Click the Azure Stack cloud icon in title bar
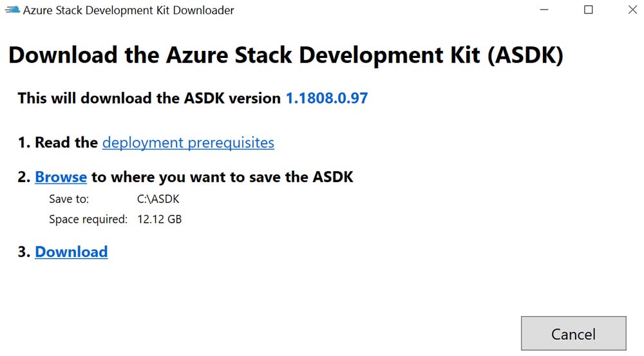 tap(12, 10)
